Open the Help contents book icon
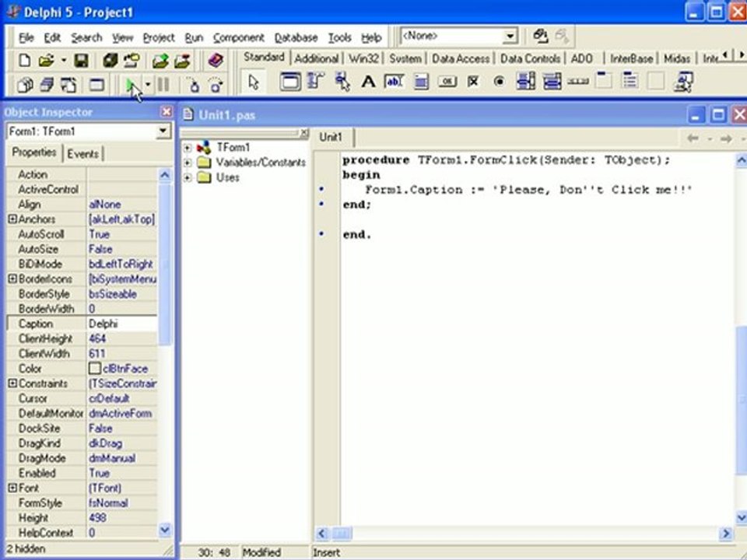Image resolution: width=747 pixels, height=560 pixels. point(216,61)
